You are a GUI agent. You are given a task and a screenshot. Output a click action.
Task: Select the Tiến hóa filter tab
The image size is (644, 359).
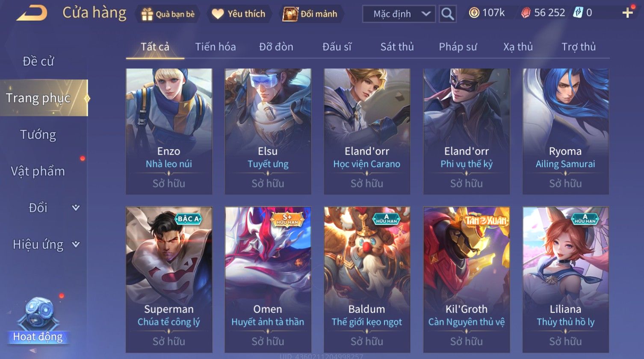(216, 47)
